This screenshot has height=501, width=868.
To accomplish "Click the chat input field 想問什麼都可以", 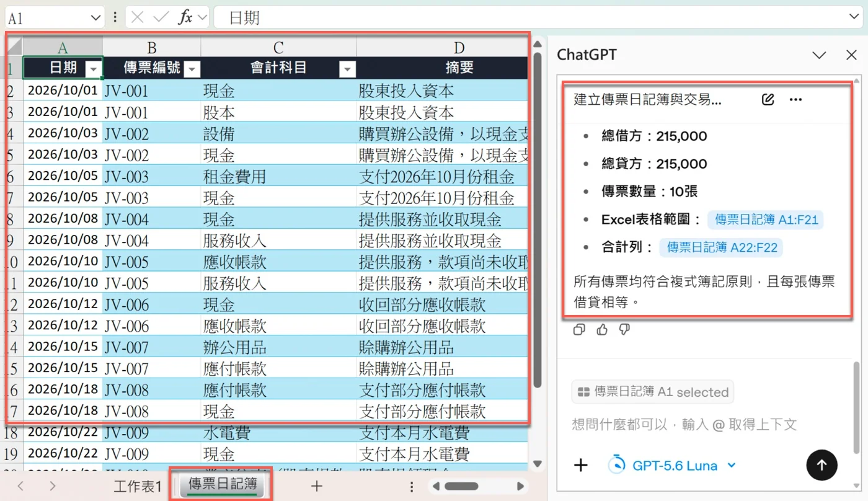I will click(x=684, y=425).
